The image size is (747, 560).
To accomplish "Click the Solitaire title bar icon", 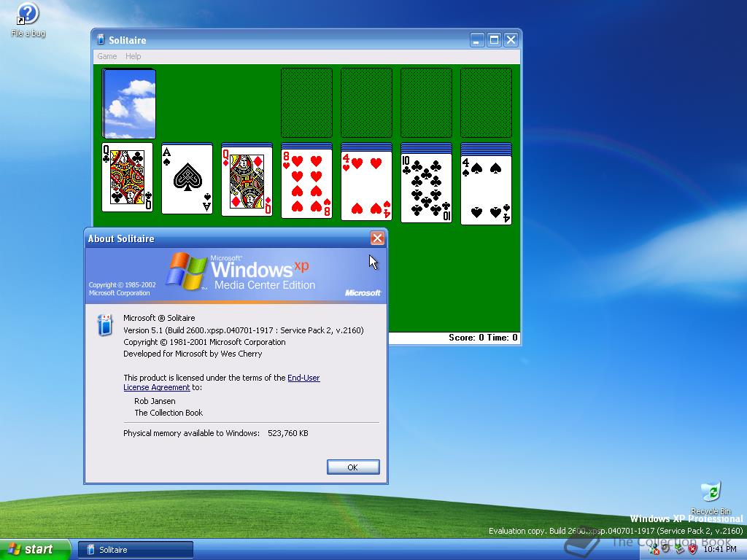I will pyautogui.click(x=101, y=40).
